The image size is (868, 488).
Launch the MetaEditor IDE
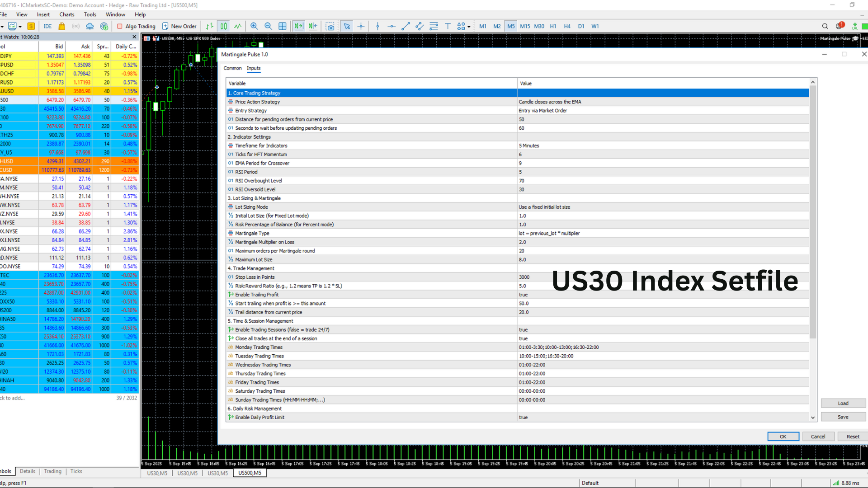point(47,26)
